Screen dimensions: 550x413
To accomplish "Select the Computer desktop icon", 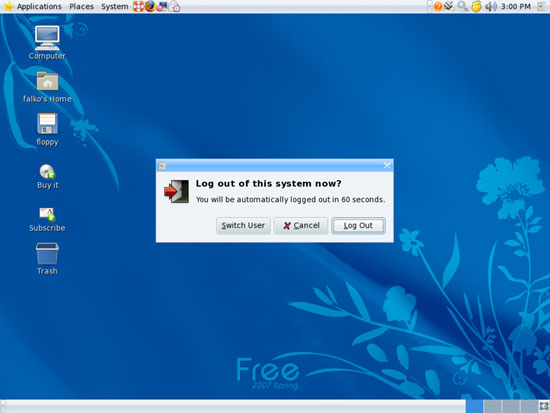I will 47,43.
